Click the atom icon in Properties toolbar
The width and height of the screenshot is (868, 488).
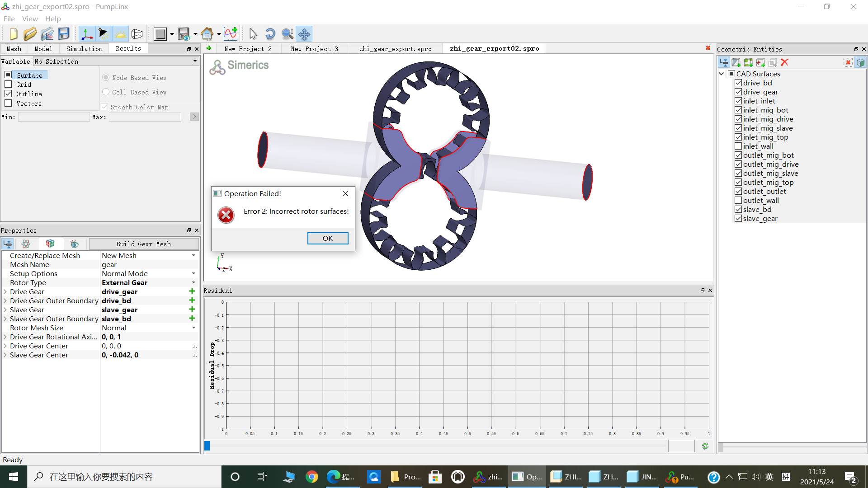click(26, 244)
